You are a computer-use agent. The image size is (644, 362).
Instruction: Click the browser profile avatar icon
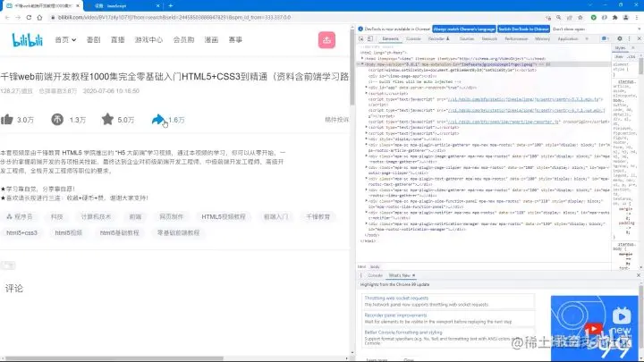click(x=625, y=17)
